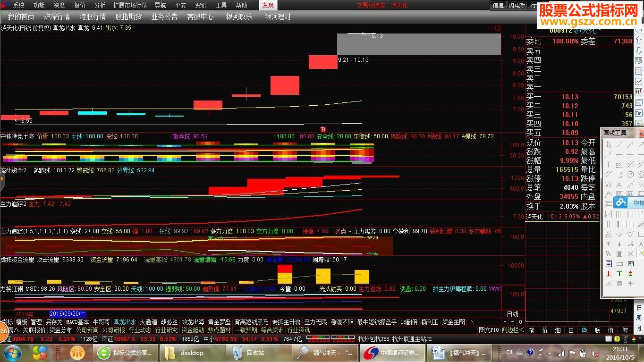Click the up arrow sidebar icon

coord(639,40)
